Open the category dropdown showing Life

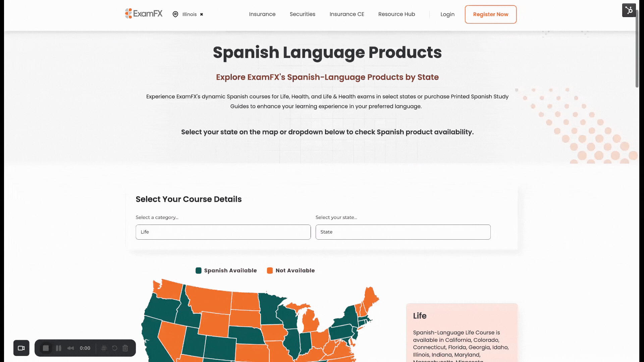point(223,232)
